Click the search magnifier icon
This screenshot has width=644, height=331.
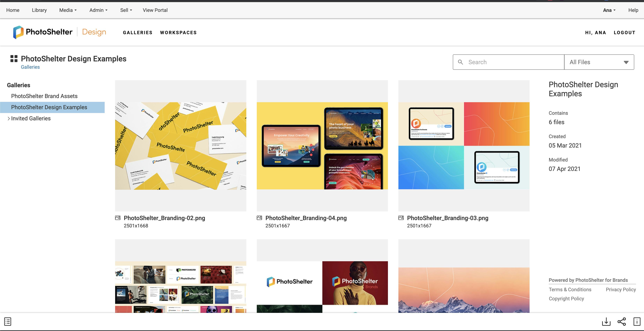[460, 62]
